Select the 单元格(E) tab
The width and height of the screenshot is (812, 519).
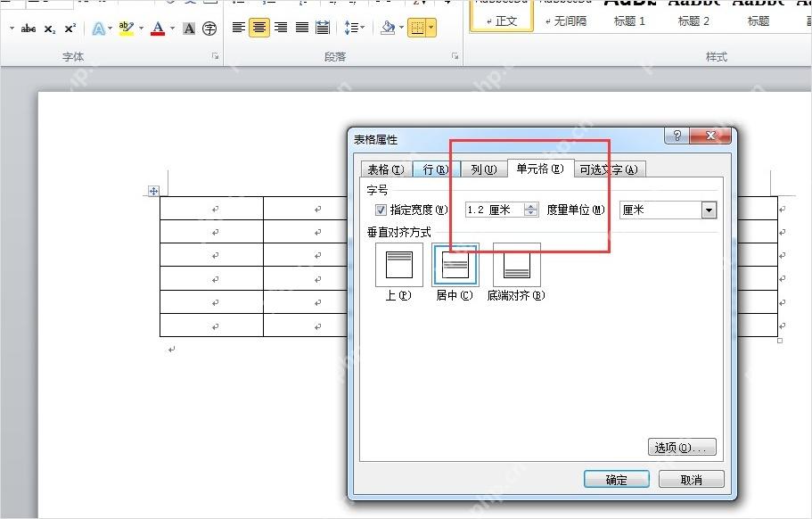pyautogui.click(x=540, y=169)
